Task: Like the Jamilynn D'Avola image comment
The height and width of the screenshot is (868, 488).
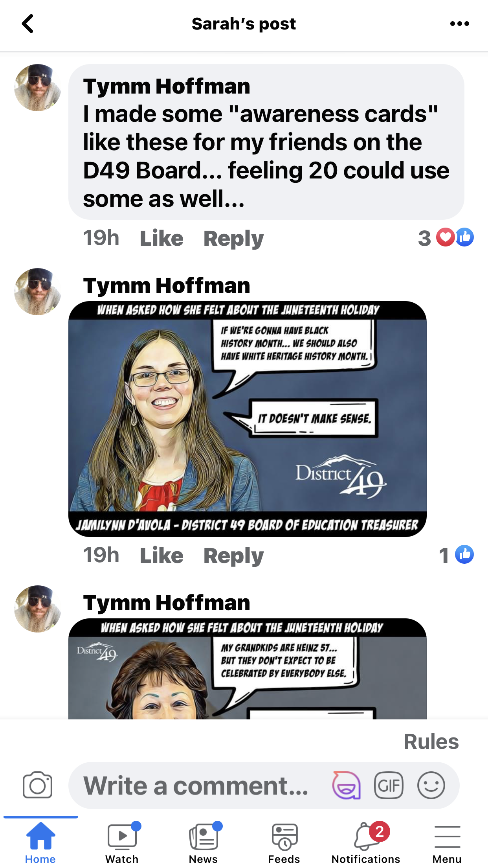Action: (161, 555)
